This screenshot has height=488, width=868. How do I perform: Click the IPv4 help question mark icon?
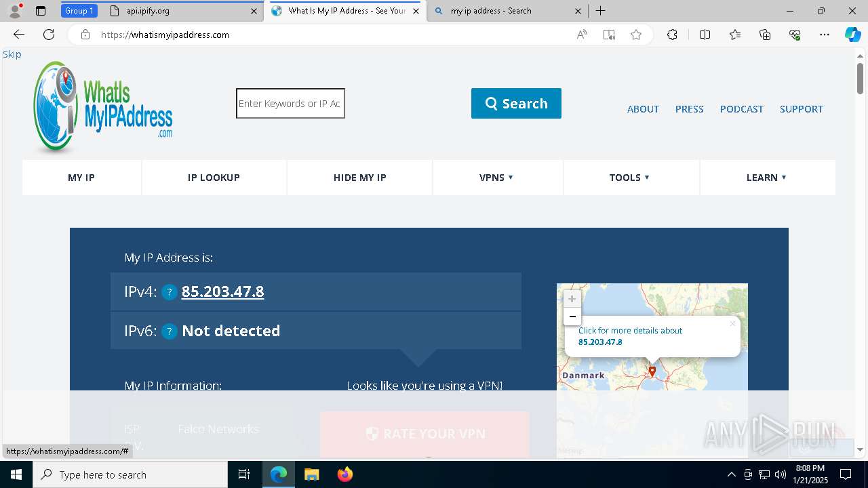pyautogui.click(x=170, y=292)
